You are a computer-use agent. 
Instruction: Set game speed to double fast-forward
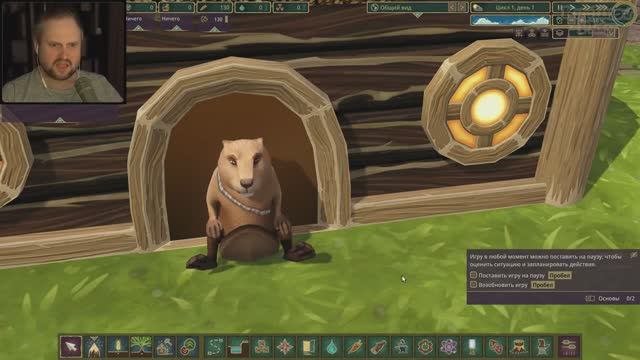pos(587,7)
